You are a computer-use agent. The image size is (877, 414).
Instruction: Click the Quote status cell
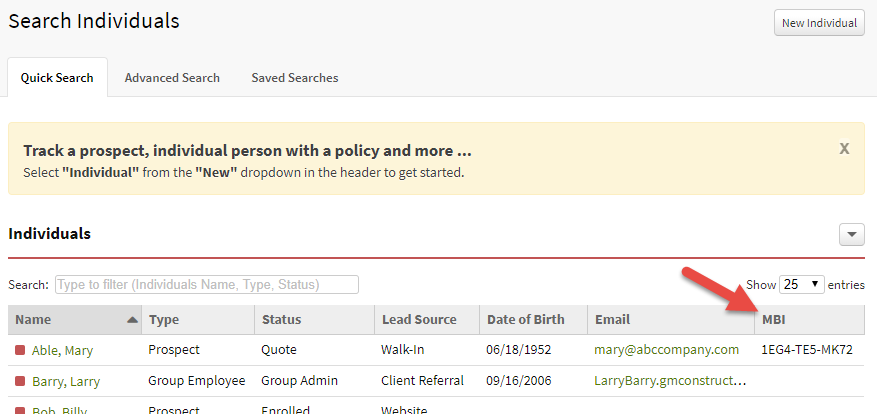[279, 350]
